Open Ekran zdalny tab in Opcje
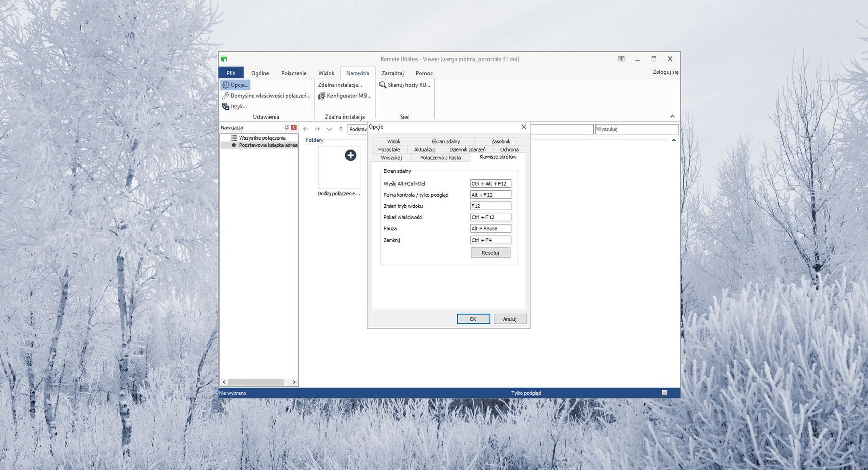 446,141
